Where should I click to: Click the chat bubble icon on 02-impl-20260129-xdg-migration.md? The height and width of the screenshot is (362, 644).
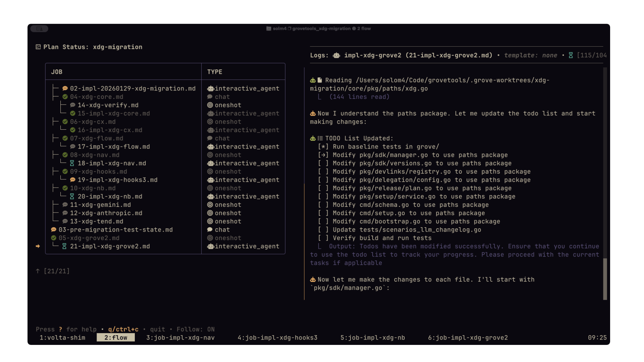tap(64, 88)
